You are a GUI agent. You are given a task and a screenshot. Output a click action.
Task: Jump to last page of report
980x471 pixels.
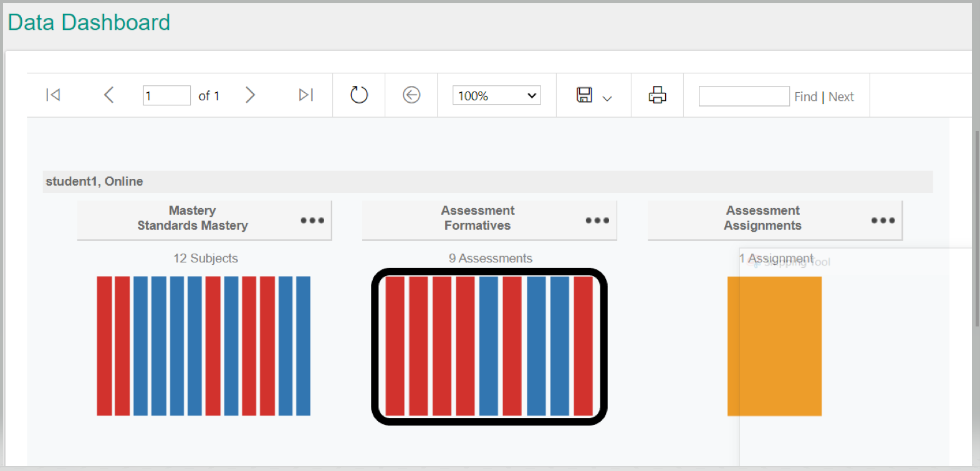point(305,95)
